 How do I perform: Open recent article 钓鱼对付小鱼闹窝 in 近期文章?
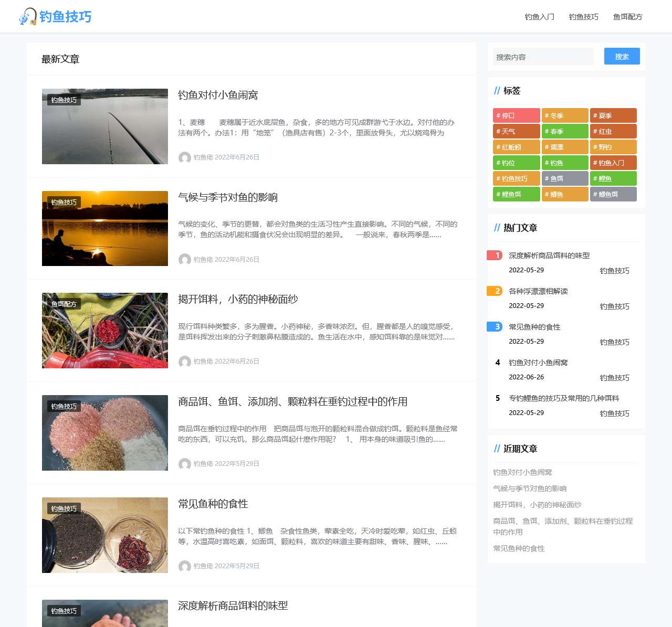pyautogui.click(x=522, y=472)
